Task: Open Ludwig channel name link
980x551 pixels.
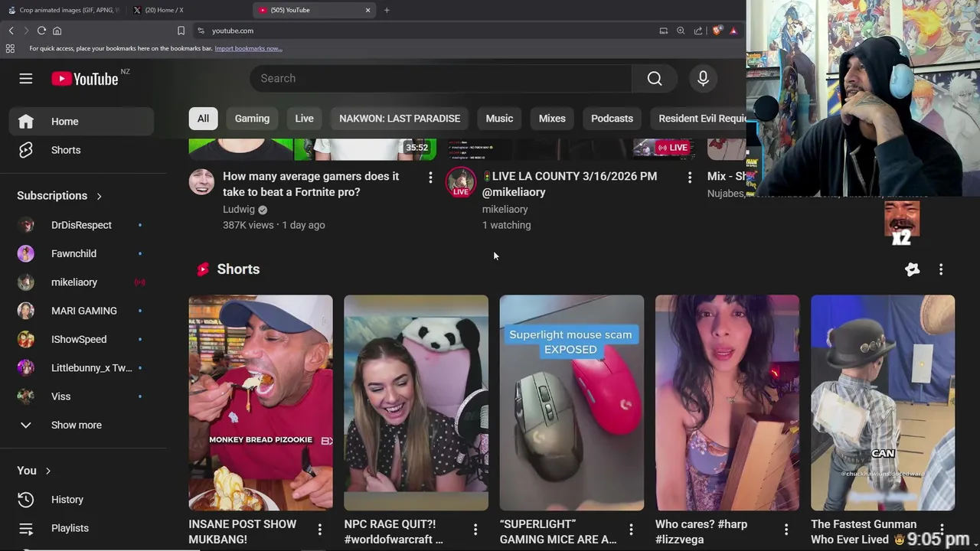Action: click(x=239, y=209)
